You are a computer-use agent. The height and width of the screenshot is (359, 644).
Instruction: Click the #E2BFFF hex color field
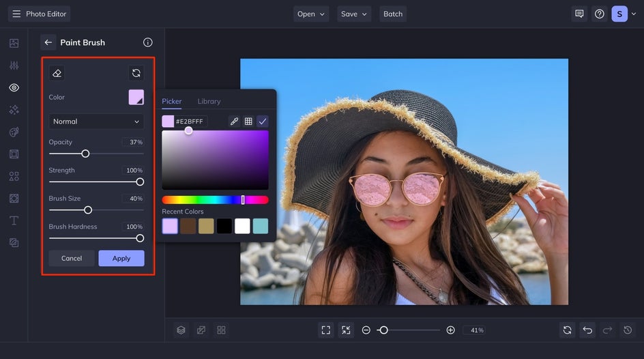(x=191, y=121)
